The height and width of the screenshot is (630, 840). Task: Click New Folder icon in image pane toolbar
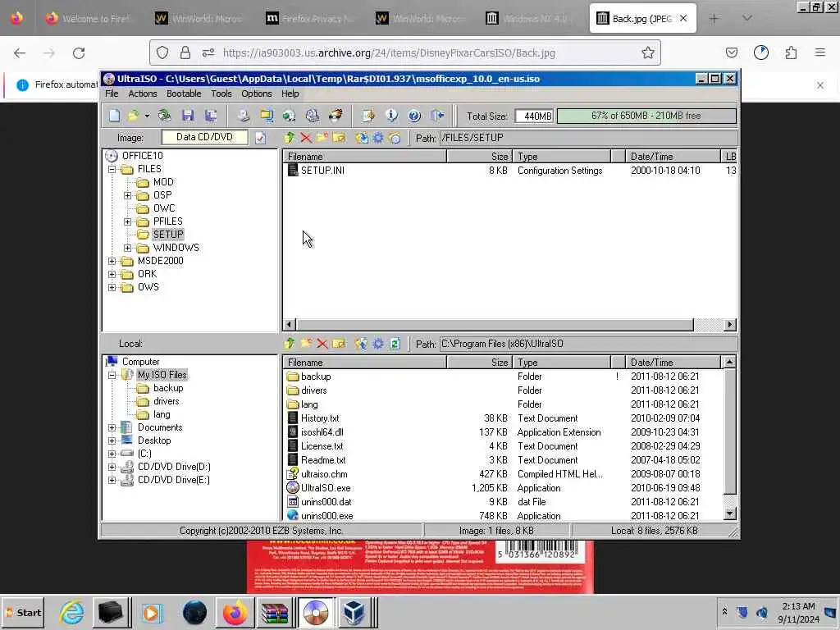coord(322,138)
